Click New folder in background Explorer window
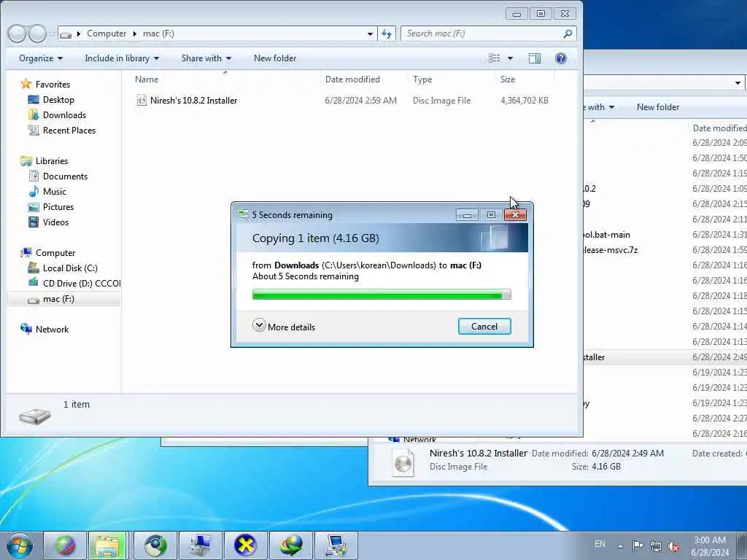 [658, 107]
